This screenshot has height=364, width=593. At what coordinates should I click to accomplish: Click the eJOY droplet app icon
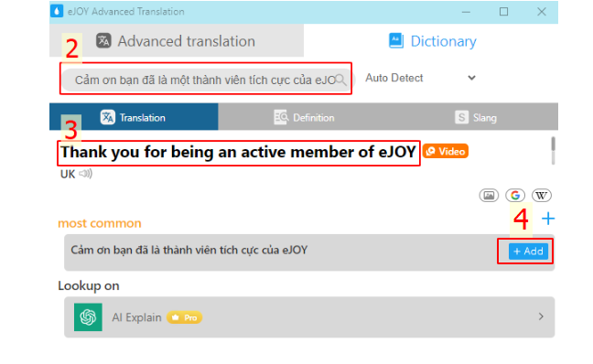57,11
